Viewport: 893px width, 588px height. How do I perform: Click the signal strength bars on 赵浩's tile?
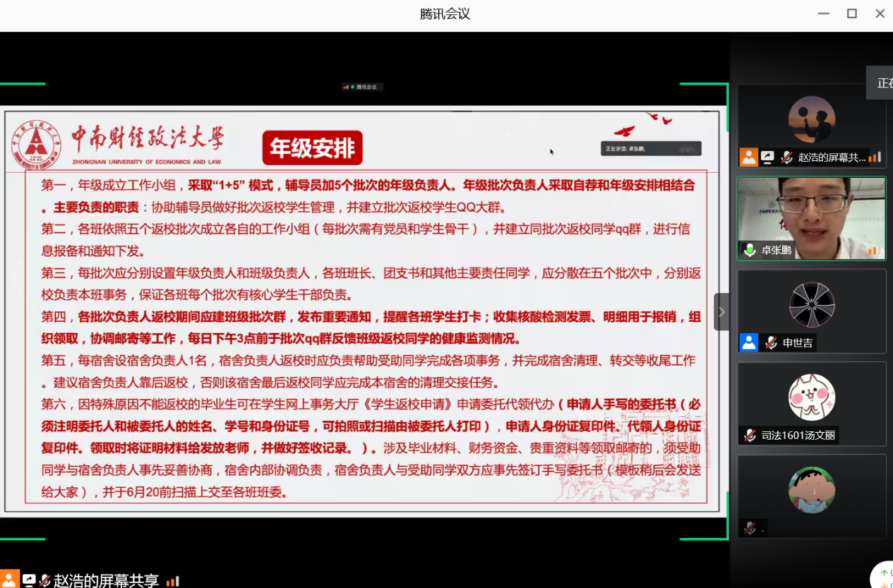point(875,157)
